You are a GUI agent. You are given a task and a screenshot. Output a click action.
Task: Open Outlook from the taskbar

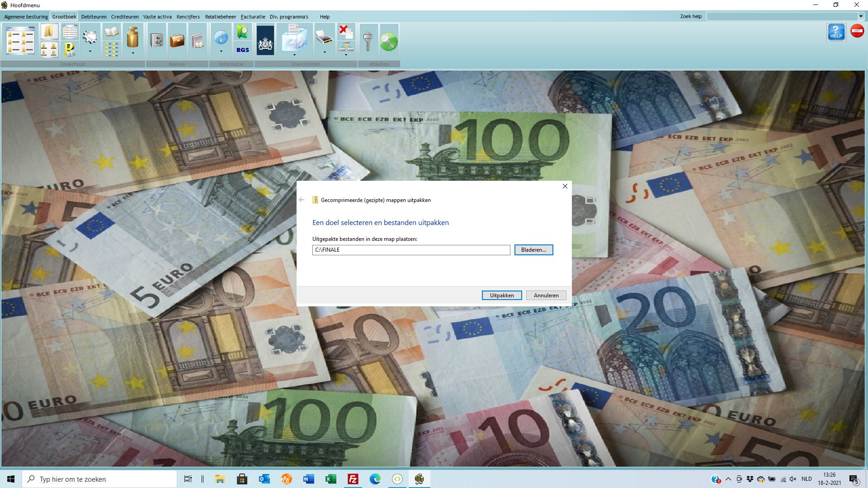tap(264, 479)
